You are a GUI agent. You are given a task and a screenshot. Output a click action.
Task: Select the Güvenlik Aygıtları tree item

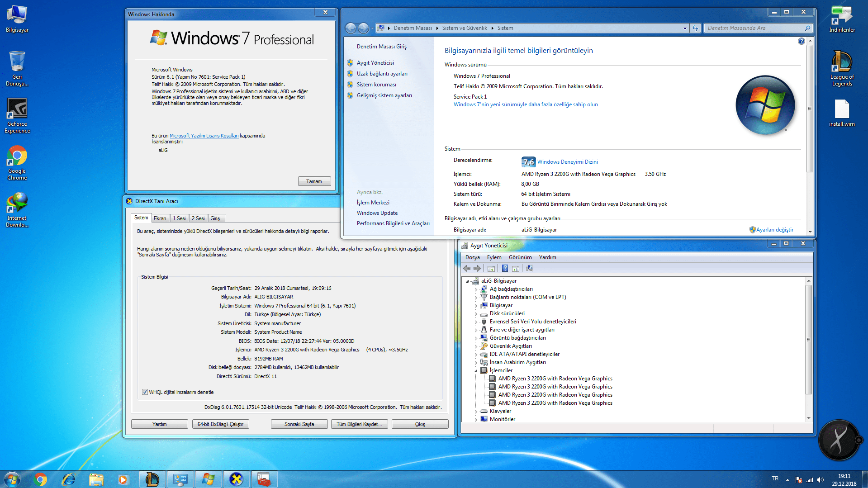pos(511,346)
